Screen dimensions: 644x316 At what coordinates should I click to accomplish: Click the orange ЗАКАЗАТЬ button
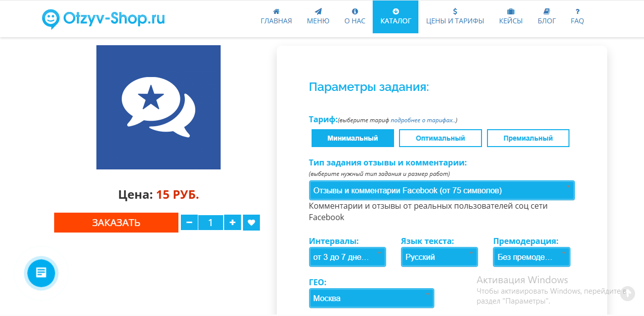pos(116,222)
